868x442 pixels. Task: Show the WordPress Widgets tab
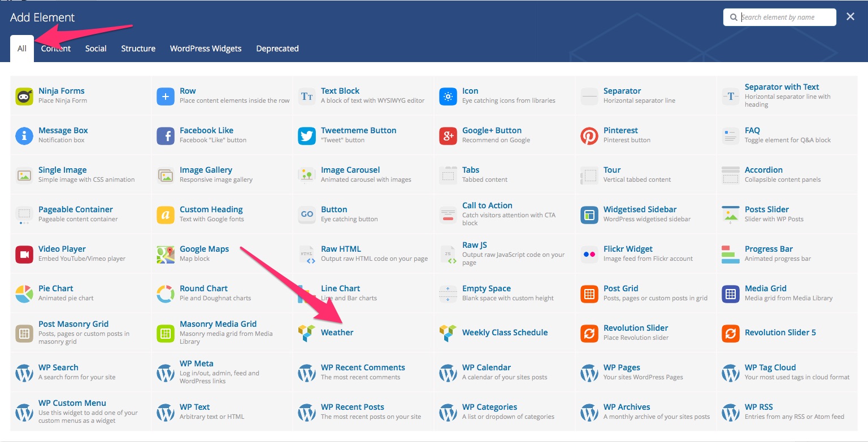pos(206,49)
